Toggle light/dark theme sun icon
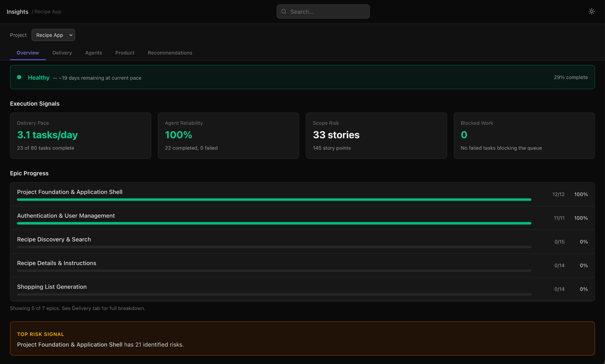This screenshot has height=364, width=605. tap(591, 12)
